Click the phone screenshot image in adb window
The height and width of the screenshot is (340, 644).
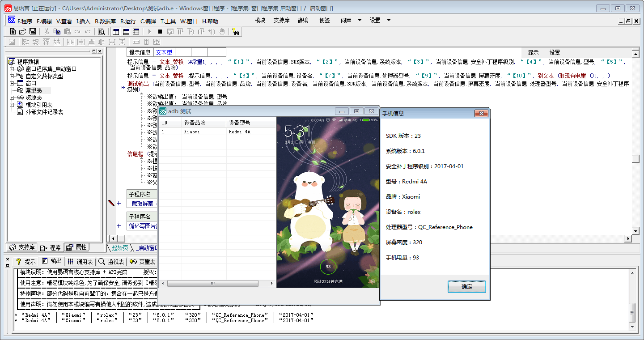(x=327, y=202)
